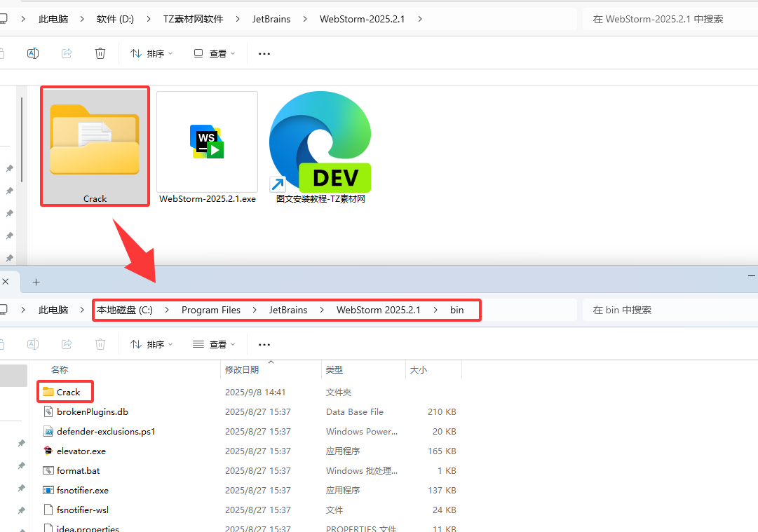Click 软件 (D:) breadcrumb segment
The image size is (758, 532).
[x=115, y=20]
